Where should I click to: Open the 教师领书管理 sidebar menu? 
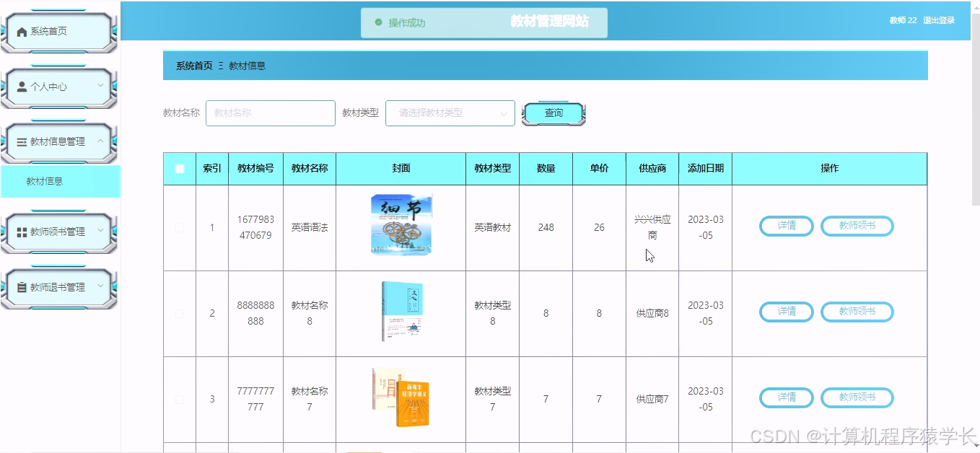point(58,232)
